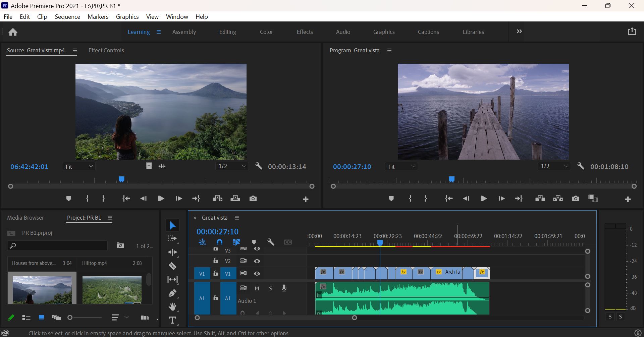
Task: Select the Razor tool
Action: tap(172, 266)
